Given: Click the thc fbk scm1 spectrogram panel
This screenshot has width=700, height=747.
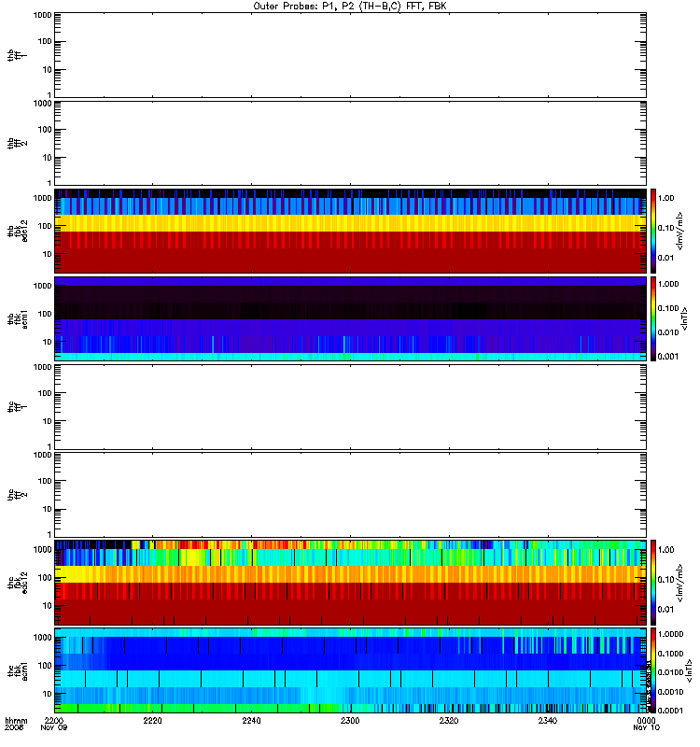Looking at the screenshot, I should point(350,670).
